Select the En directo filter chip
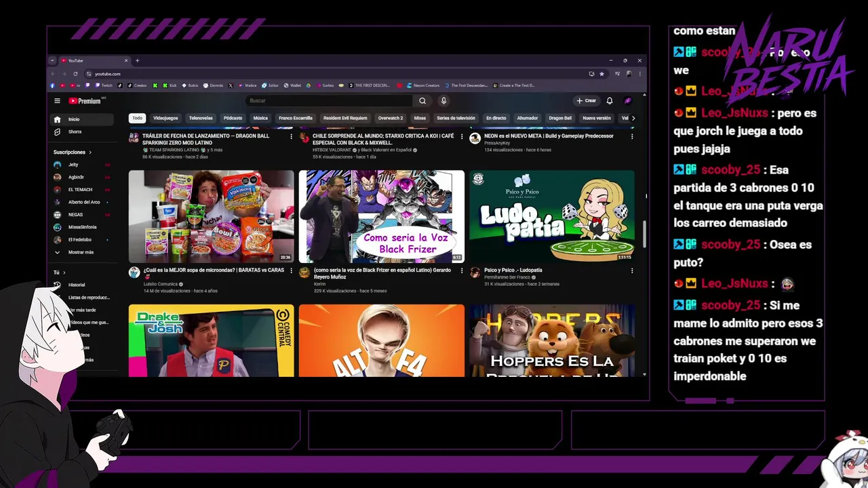 pos(496,118)
